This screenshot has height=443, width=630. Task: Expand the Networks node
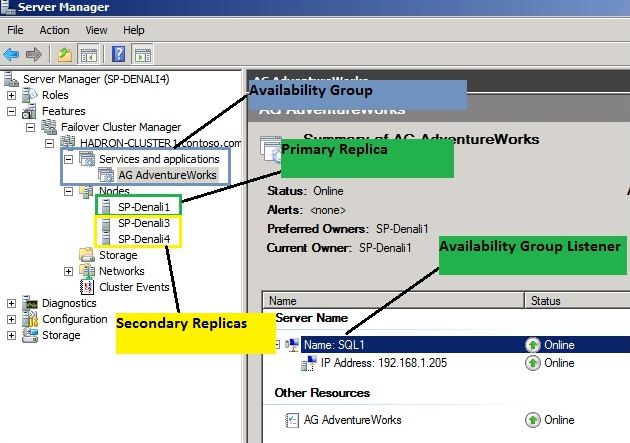click(x=69, y=272)
